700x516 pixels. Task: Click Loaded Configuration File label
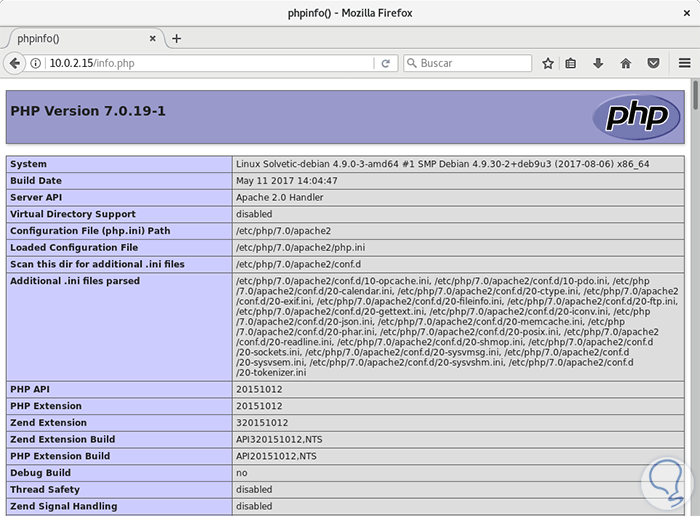pyautogui.click(x=74, y=248)
